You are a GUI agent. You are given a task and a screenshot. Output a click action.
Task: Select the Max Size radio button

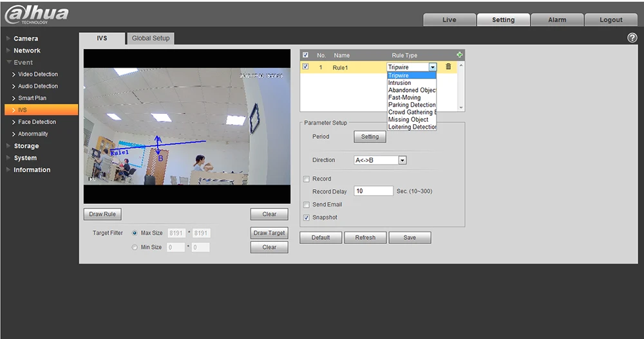(135, 233)
